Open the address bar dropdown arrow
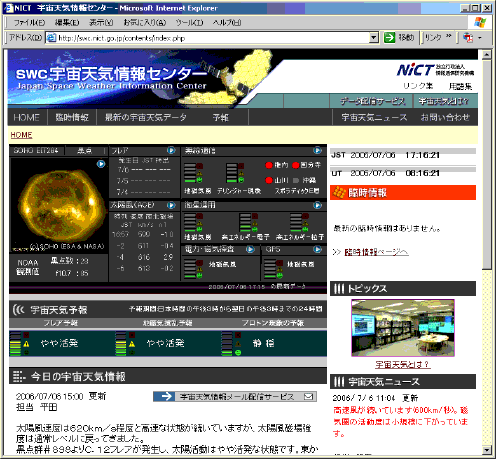 (374, 38)
